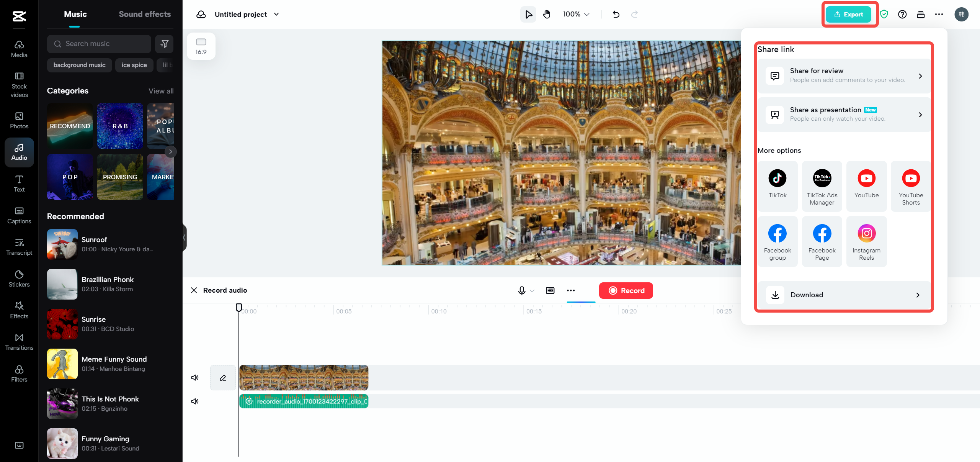Expand the 100% zoom dropdown
980x462 pixels.
[576, 15]
